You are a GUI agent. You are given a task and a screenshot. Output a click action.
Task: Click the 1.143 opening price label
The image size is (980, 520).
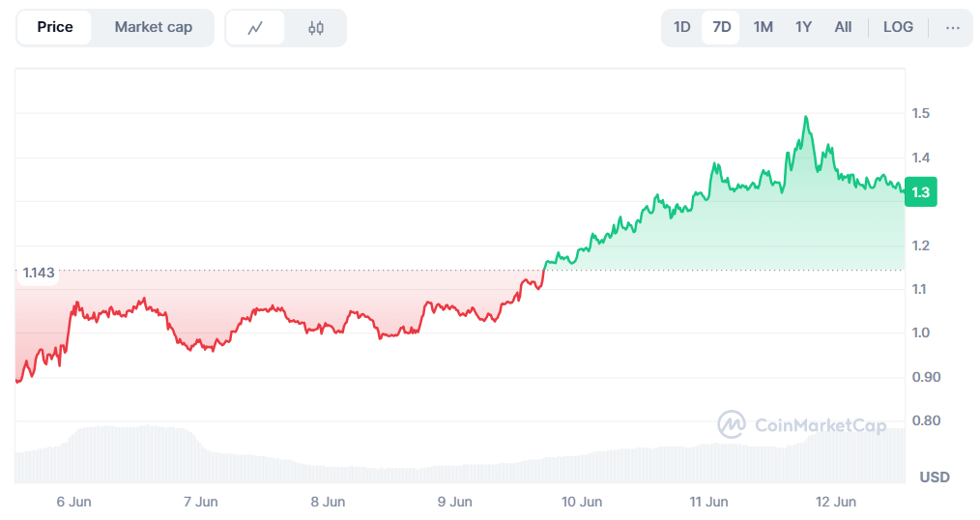click(x=39, y=274)
